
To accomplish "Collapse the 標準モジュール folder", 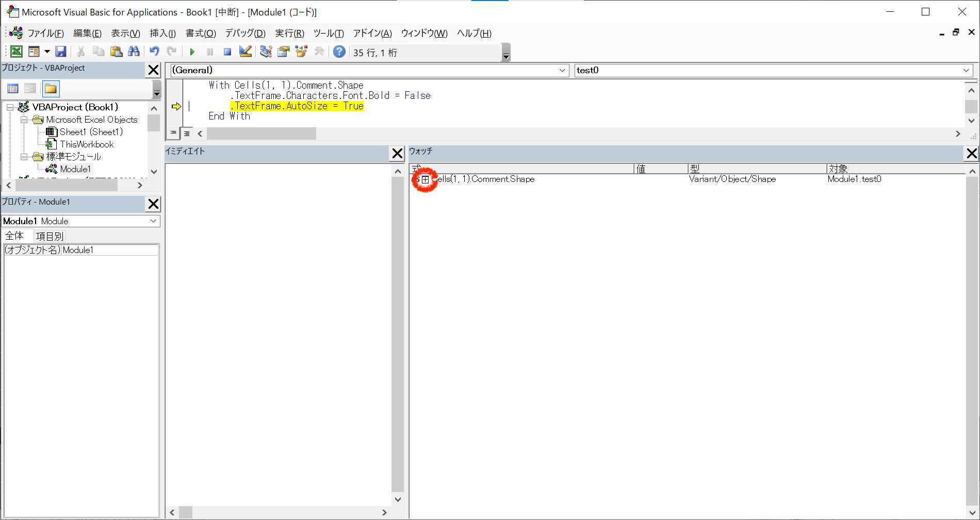I will pyautogui.click(x=24, y=157).
